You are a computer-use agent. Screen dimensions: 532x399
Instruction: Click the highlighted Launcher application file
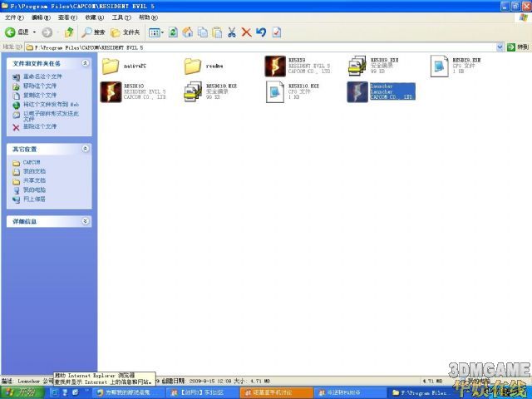point(381,91)
